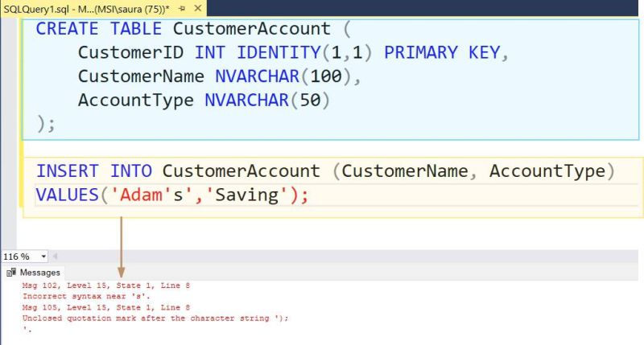The height and width of the screenshot is (345, 644).
Task: Click 'PRIMARY' keyword in the query
Action: point(420,52)
